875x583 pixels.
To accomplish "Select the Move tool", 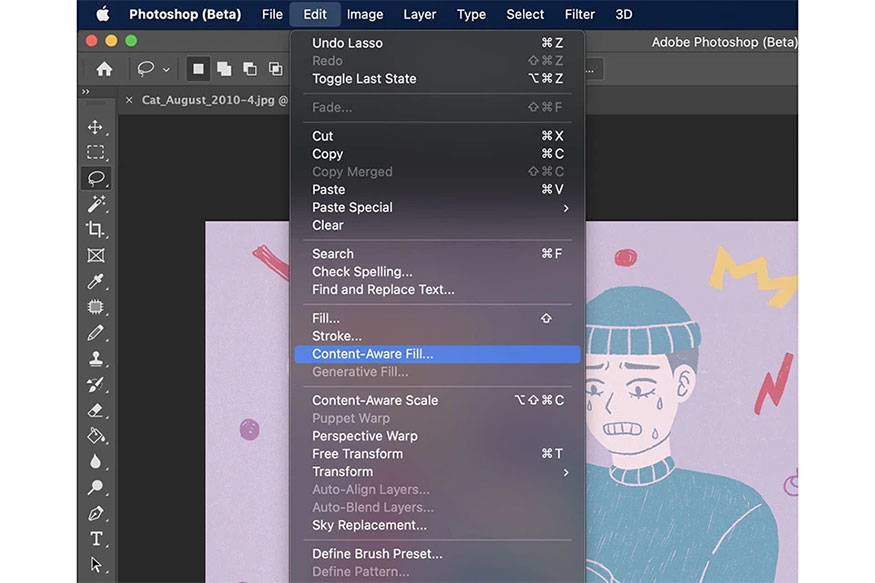I will (95, 127).
